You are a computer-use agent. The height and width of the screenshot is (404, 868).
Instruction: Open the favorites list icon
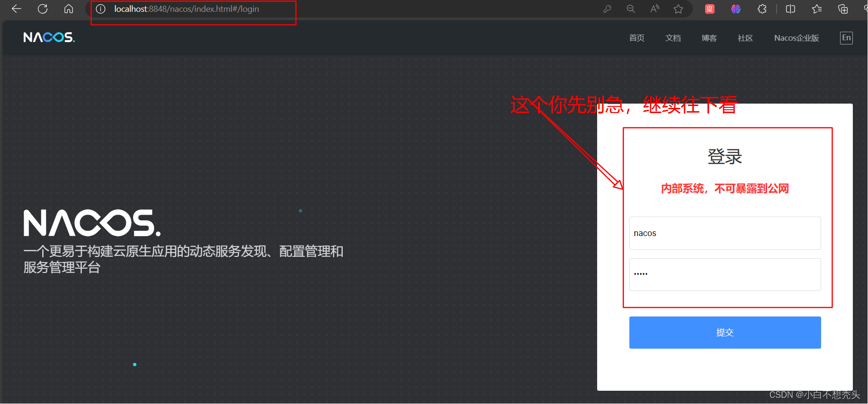pyautogui.click(x=817, y=9)
